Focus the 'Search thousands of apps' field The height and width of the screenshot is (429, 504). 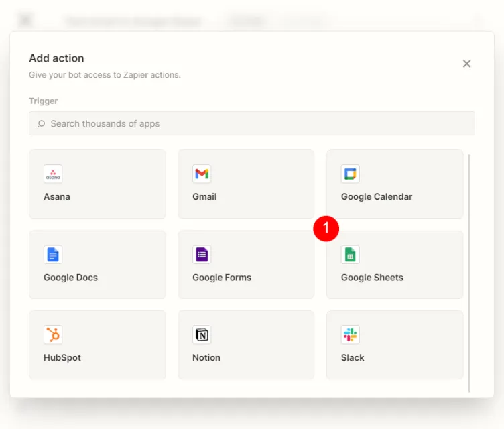coord(252,123)
